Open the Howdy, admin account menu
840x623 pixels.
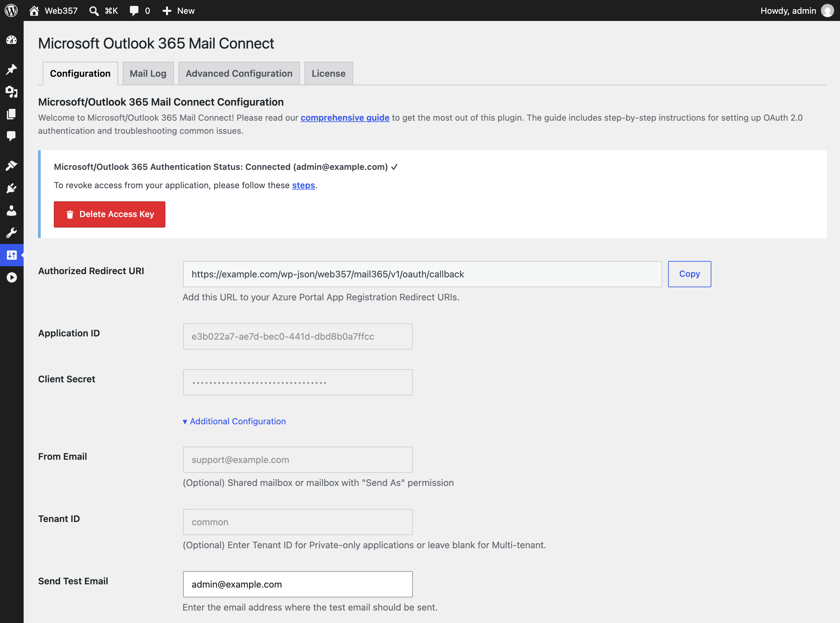coord(797,10)
